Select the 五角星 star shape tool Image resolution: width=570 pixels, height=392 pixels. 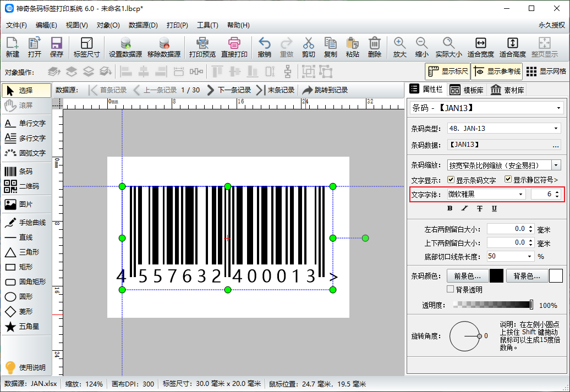26,326
